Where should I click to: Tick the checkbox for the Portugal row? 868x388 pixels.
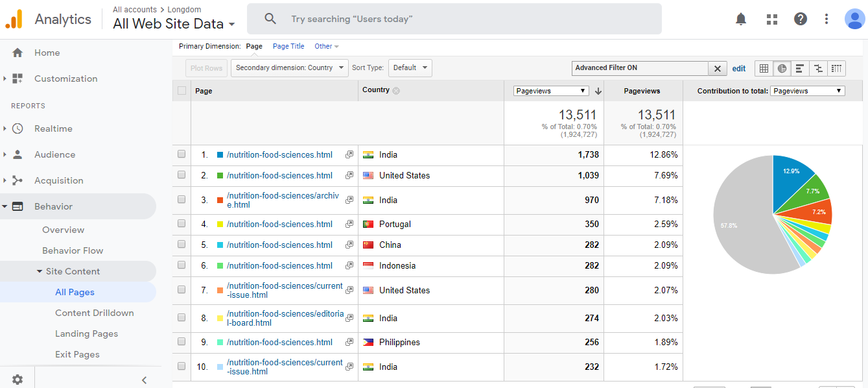pos(182,224)
